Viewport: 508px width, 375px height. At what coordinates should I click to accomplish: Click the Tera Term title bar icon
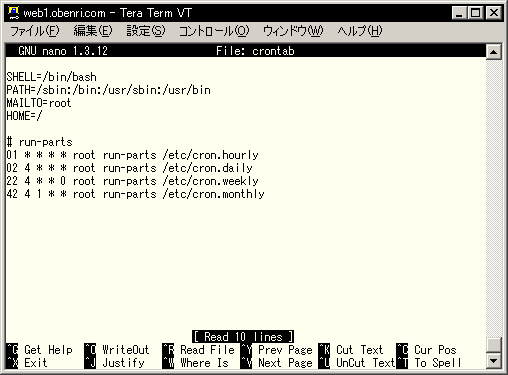point(14,13)
